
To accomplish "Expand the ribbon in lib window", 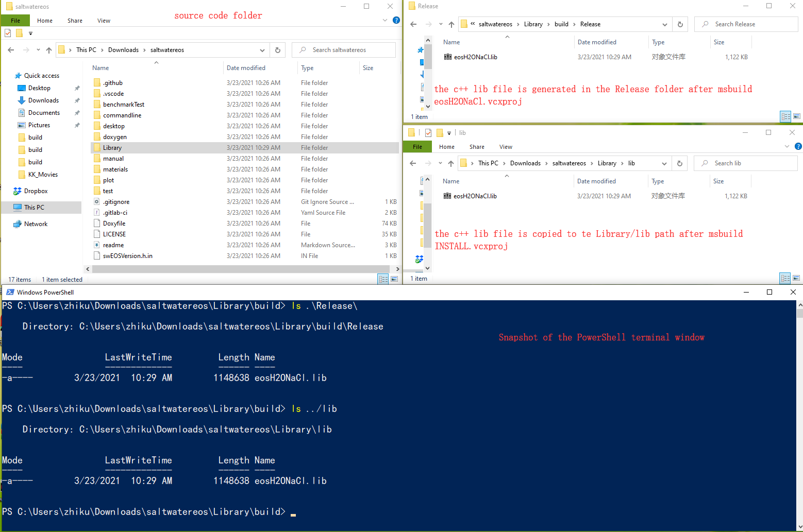I will click(x=787, y=146).
